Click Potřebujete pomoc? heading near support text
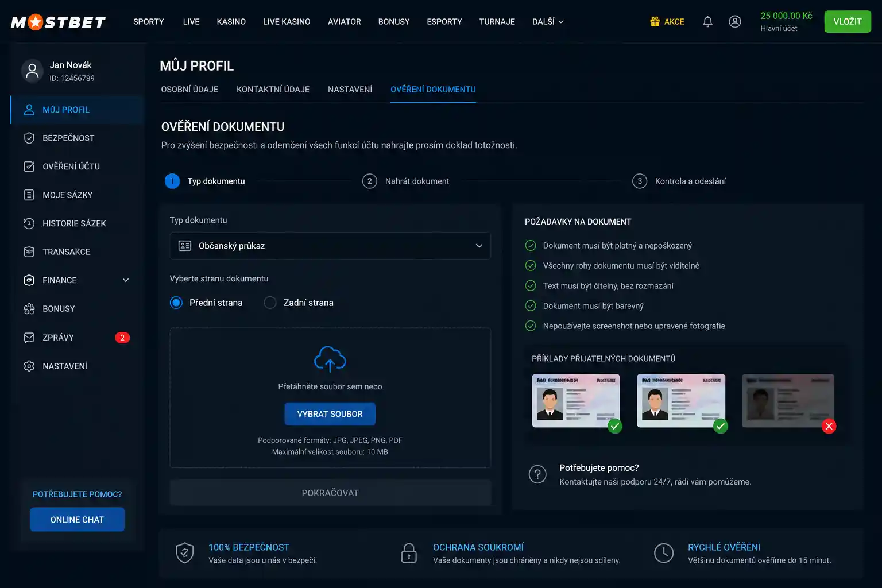 [x=599, y=468]
